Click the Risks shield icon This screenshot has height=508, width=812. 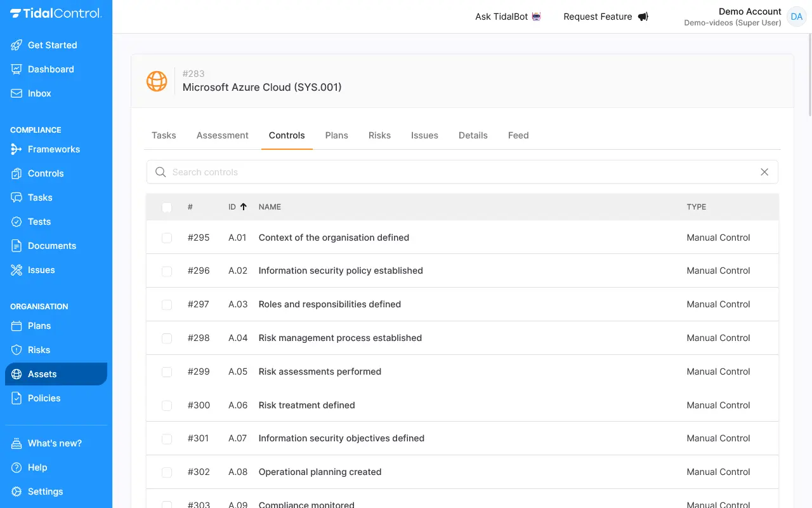pos(16,350)
